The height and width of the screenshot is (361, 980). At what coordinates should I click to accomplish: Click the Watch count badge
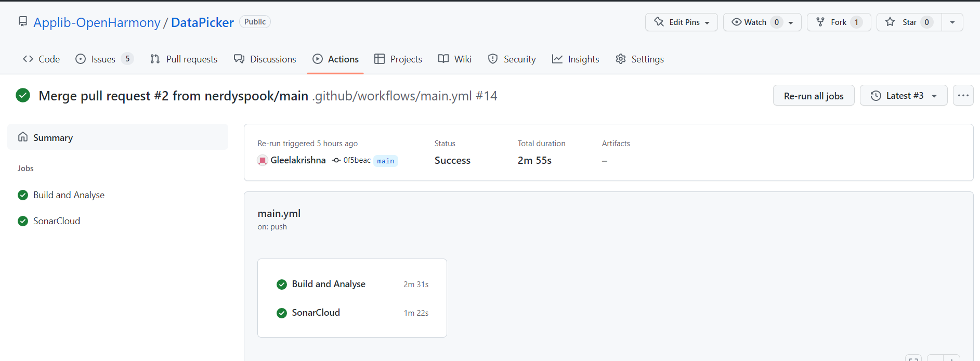point(776,22)
